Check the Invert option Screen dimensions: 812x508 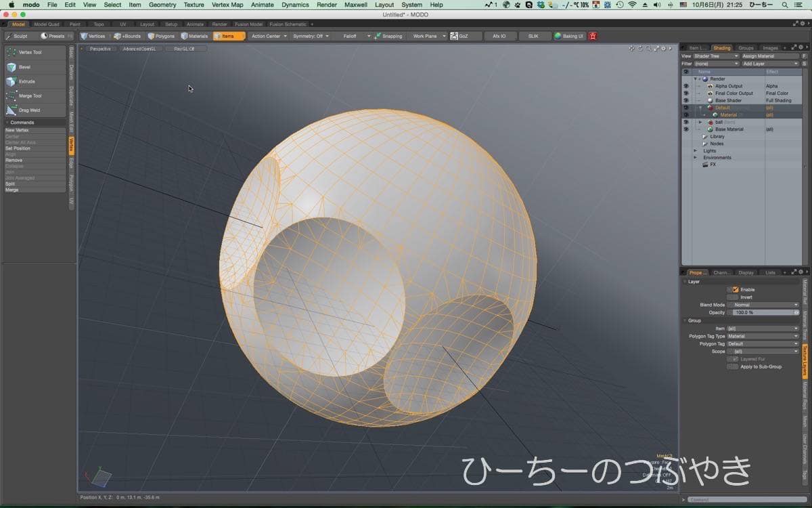[733, 297]
